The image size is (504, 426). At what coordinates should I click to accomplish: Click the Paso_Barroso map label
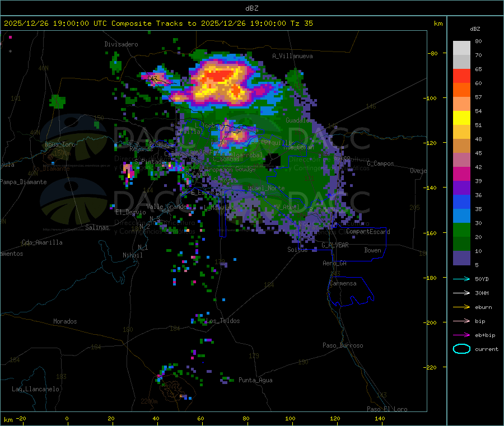point(343,345)
